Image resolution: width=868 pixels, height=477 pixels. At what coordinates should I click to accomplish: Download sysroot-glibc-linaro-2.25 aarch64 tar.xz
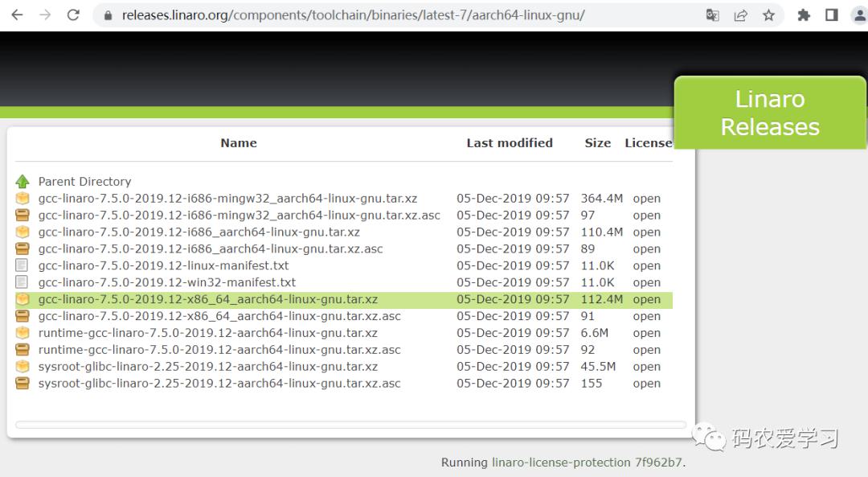pos(207,367)
